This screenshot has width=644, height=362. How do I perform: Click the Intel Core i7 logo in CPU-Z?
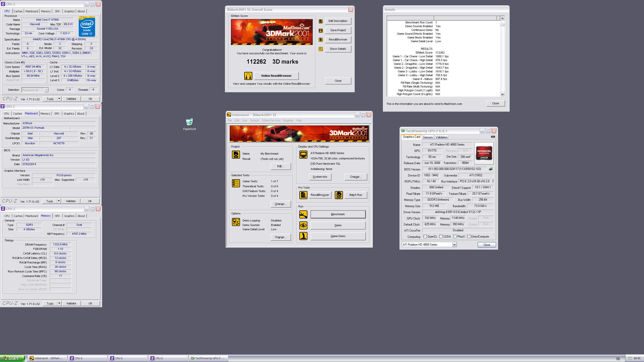click(x=87, y=26)
